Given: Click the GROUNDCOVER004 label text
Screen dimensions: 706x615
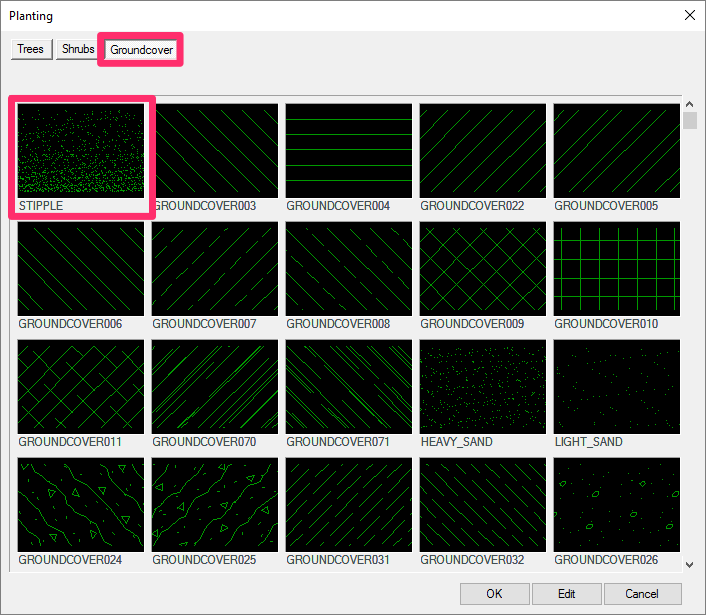Looking at the screenshot, I should pyautogui.click(x=338, y=206).
